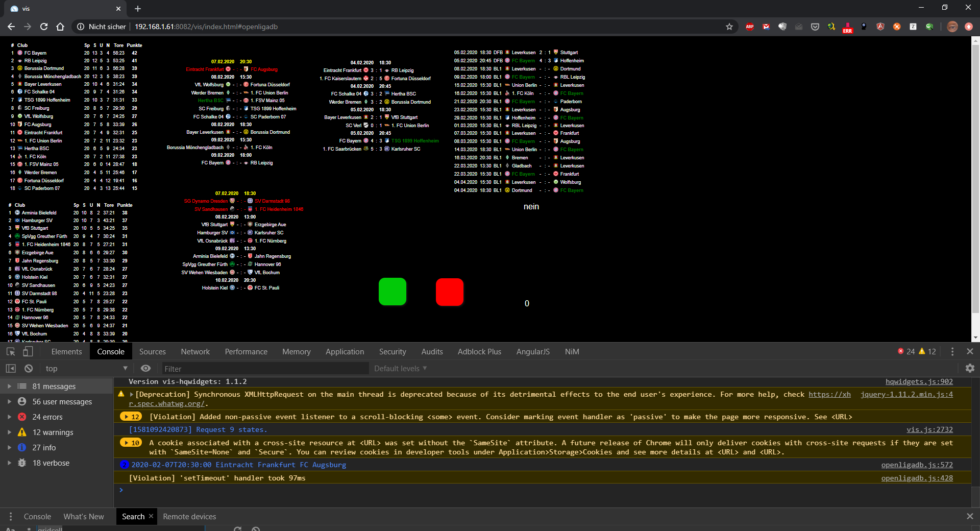Viewport: 980px width, 531px height.
Task: Open the top JavaScript context dropdown
Action: (86, 368)
